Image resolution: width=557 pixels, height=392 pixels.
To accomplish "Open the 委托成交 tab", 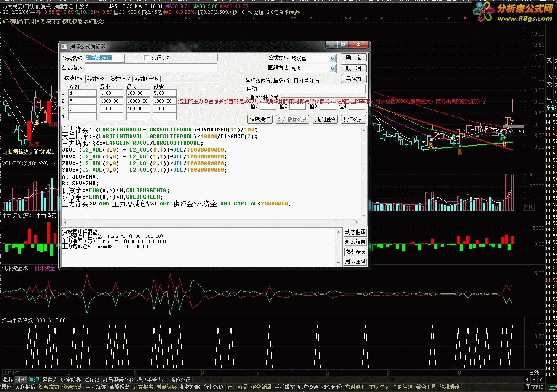I will pyautogui.click(x=285, y=387).
